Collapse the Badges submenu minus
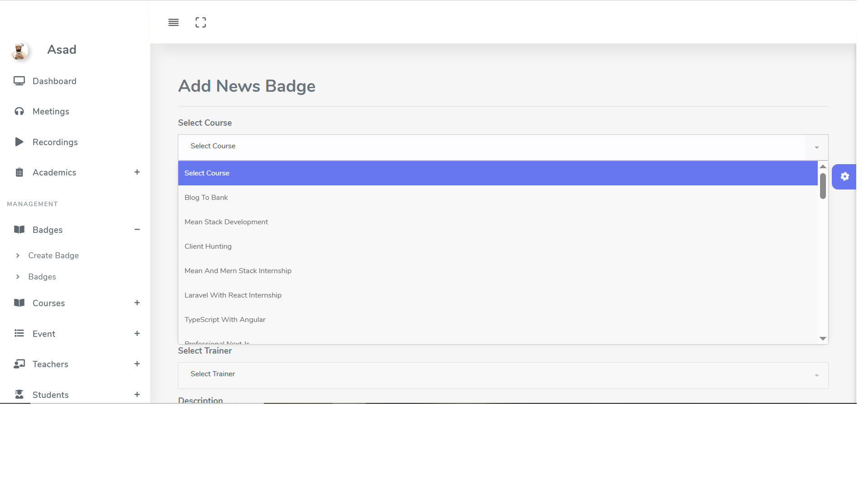Image resolution: width=868 pixels, height=492 pixels. pos(137,230)
